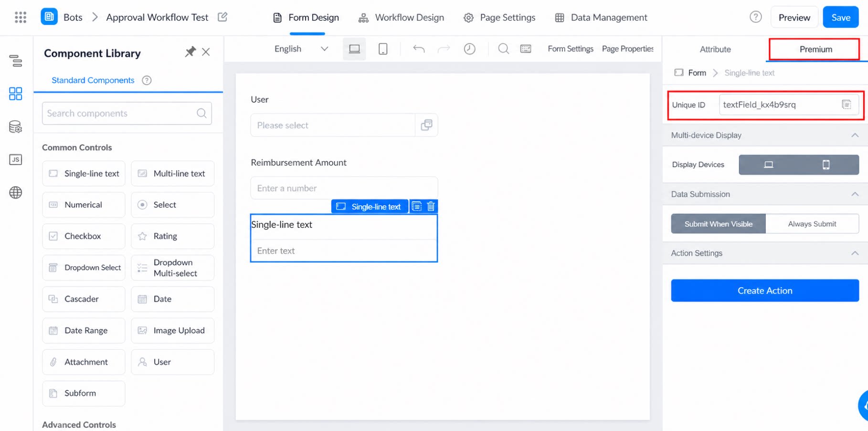
Task: Delete the selected Single-line text field
Action: point(431,206)
